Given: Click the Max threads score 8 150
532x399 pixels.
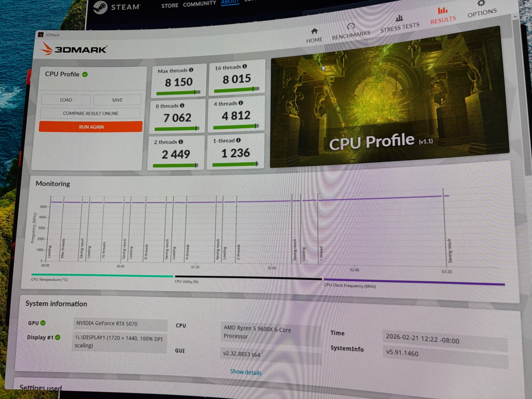Looking at the screenshot, I should click(x=179, y=82).
